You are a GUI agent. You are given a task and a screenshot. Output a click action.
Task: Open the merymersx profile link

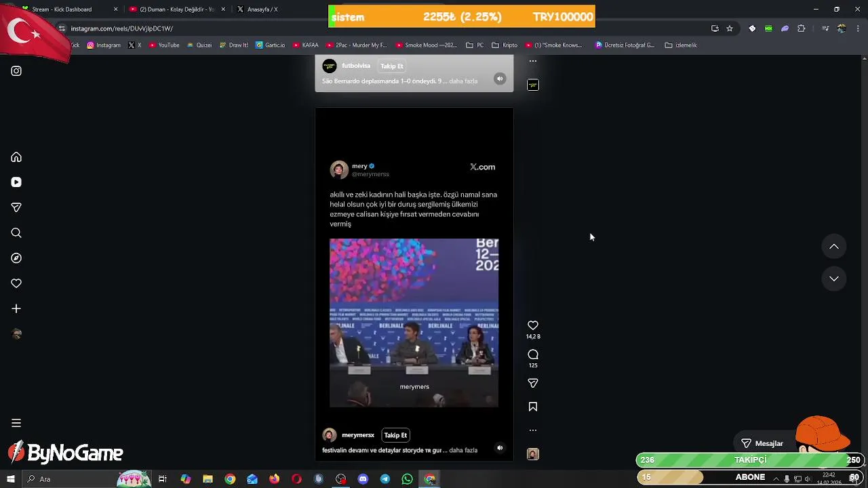point(358,435)
